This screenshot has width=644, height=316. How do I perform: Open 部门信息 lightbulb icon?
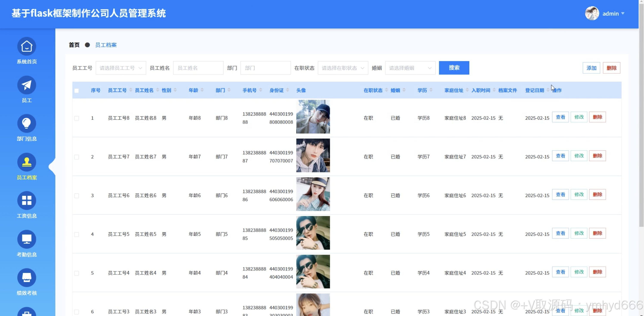pos(27,124)
